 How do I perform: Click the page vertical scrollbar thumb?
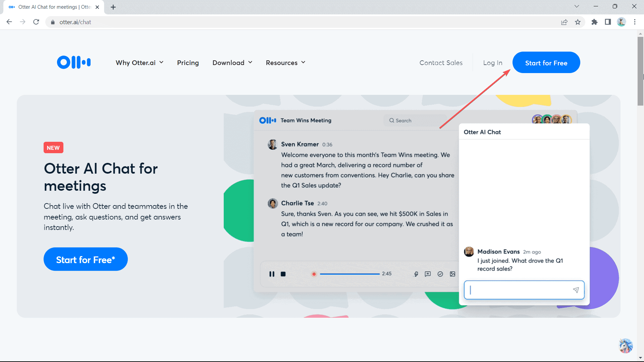coord(640,71)
